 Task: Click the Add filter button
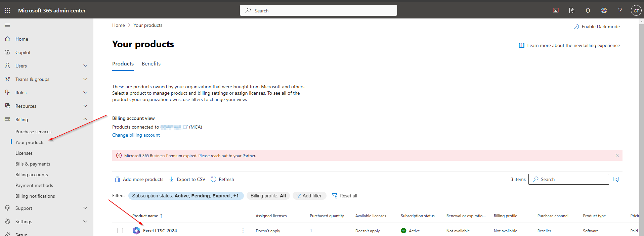[309, 196]
